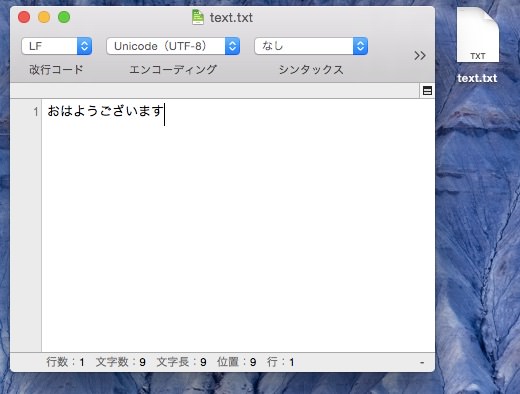Click the green full-screen window button
The height and width of the screenshot is (394, 520).
[x=64, y=17]
